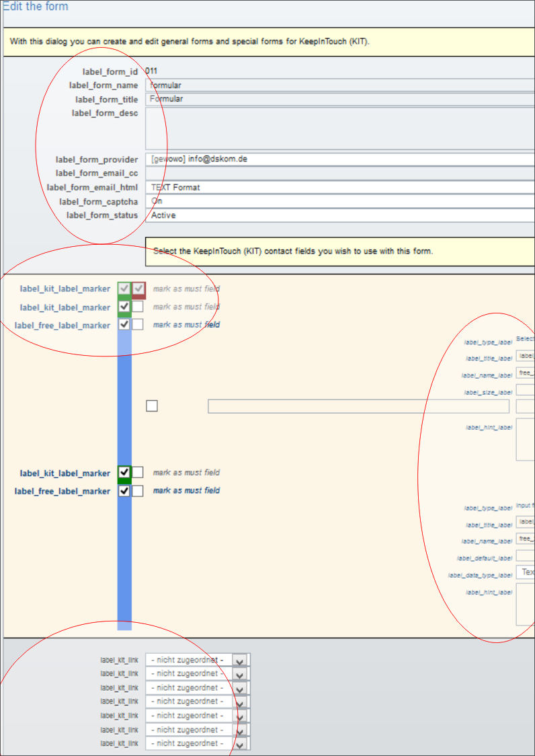The image size is (535, 756).
Task: Open the second label_kit_link 'nicht zugeordnet' dropdown
Action: [x=198, y=673]
